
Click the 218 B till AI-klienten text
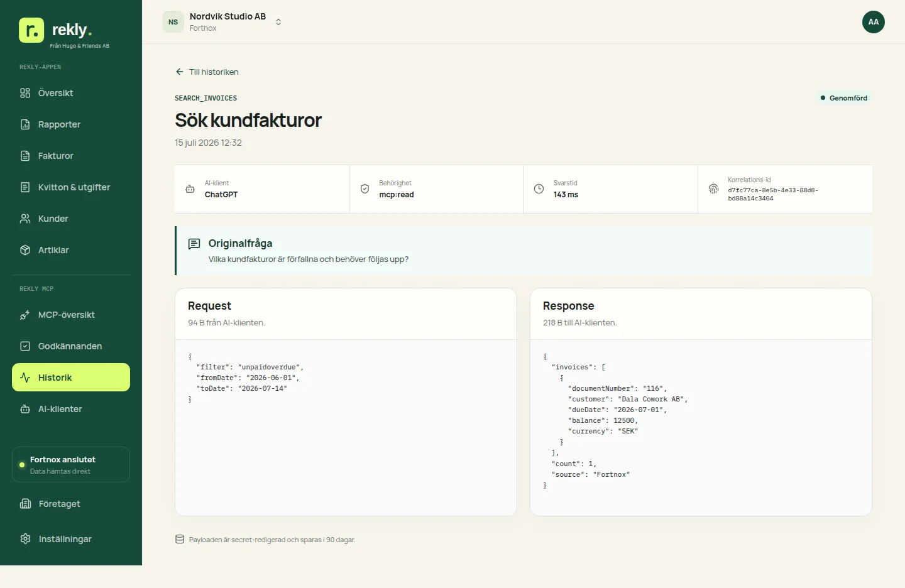tap(580, 322)
